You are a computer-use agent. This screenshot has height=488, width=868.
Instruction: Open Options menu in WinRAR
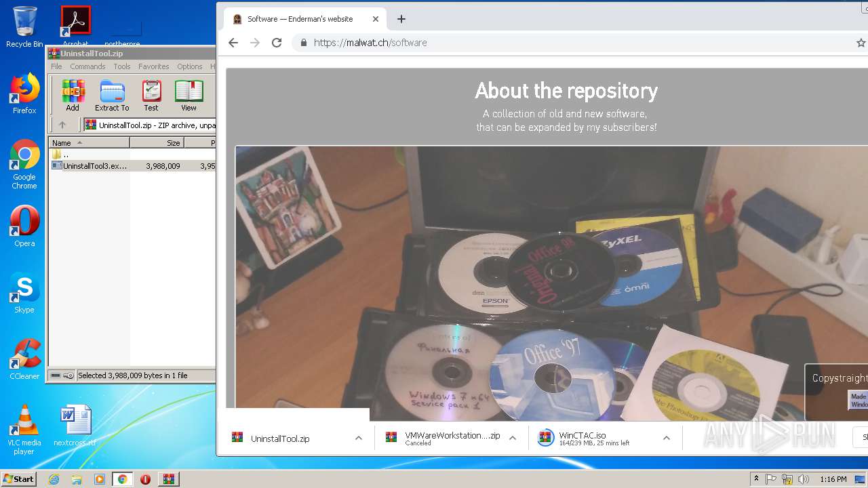[190, 66]
